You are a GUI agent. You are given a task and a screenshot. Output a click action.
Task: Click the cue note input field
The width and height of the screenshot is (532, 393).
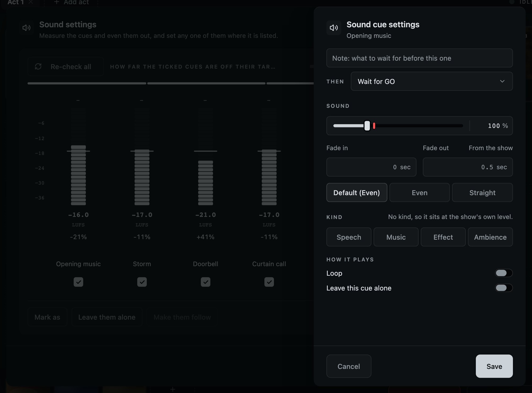pyautogui.click(x=419, y=58)
